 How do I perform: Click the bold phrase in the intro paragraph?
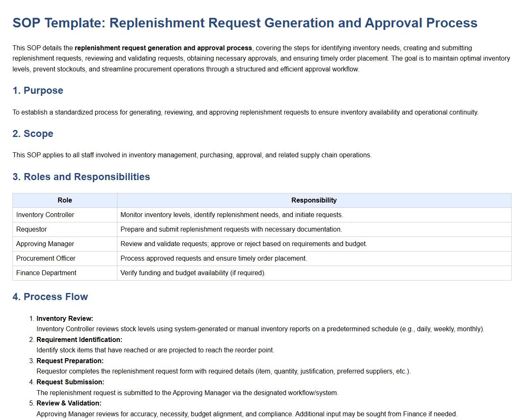[x=163, y=48]
